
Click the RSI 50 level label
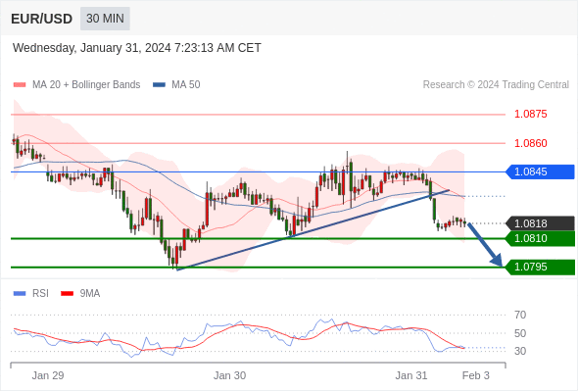(520, 333)
